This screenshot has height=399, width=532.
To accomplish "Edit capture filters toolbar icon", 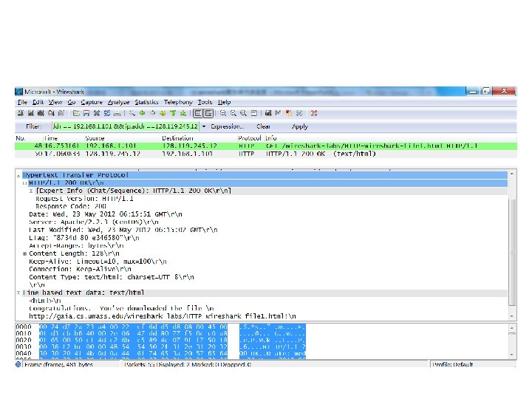I will click(267, 113).
